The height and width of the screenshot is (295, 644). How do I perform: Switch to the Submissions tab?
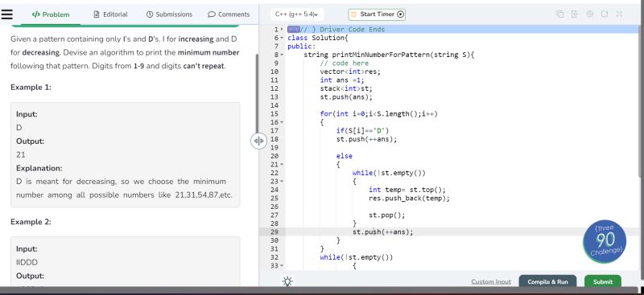pyautogui.click(x=169, y=14)
